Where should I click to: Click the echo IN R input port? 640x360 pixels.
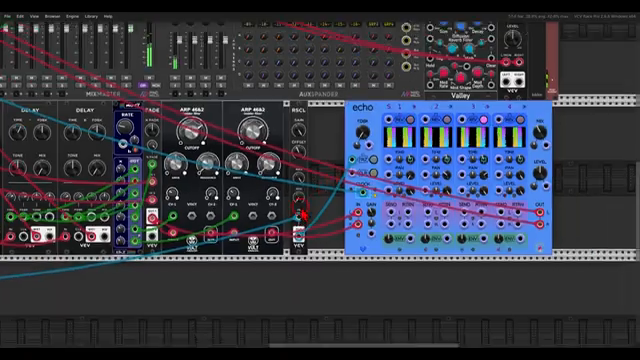coord(358,224)
